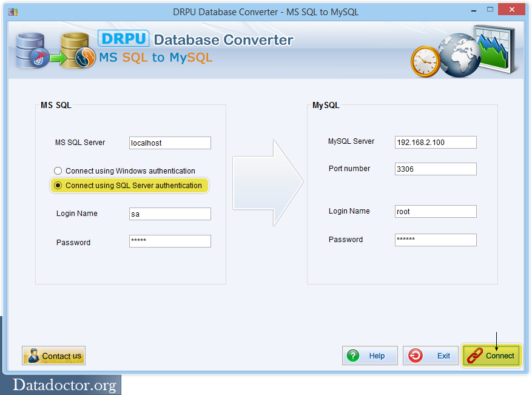Maximize the Database Converter window
The image size is (532, 395).
490,10
